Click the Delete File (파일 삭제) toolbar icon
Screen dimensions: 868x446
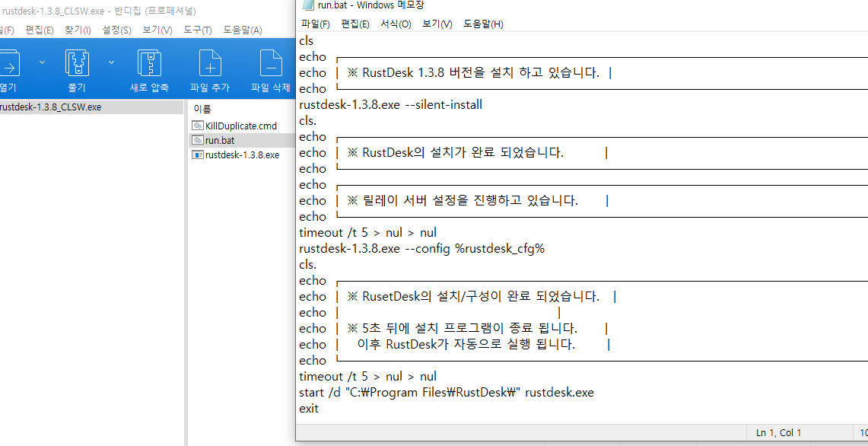(271, 63)
